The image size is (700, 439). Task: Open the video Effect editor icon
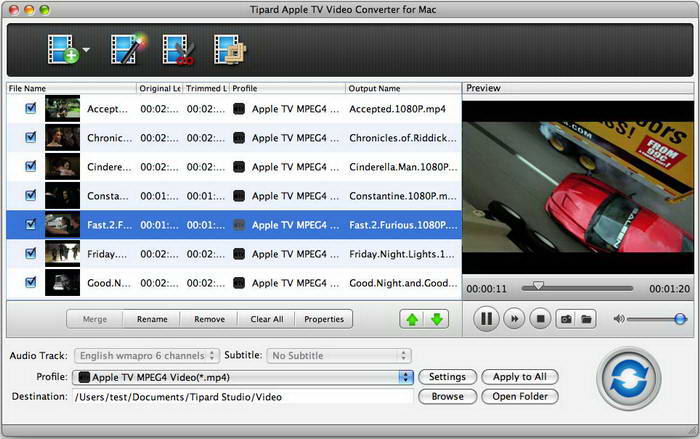click(128, 49)
